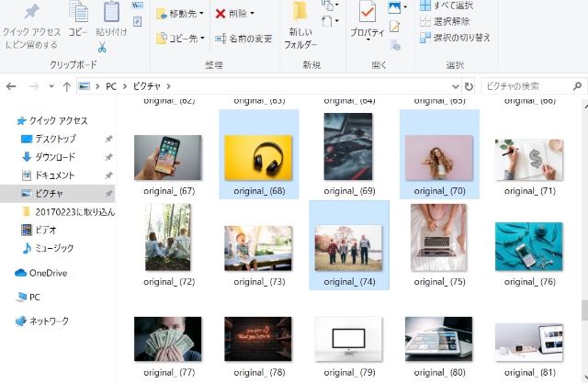This screenshot has height=383, width=588.
Task: Open the recent locations dropdown arrow
Action: (x=51, y=86)
